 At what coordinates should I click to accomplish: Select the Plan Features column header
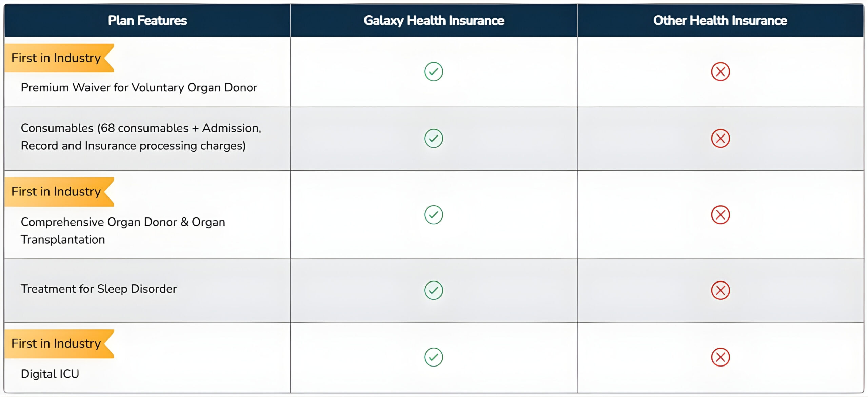(x=147, y=21)
